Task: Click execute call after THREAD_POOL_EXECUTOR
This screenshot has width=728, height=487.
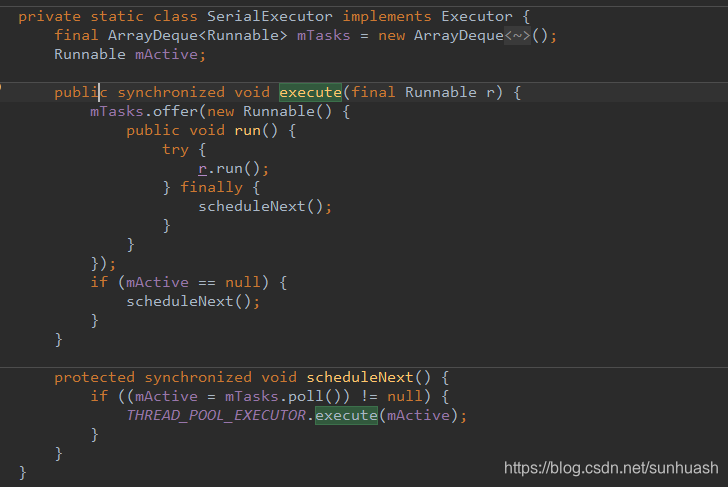Action: tap(346, 415)
